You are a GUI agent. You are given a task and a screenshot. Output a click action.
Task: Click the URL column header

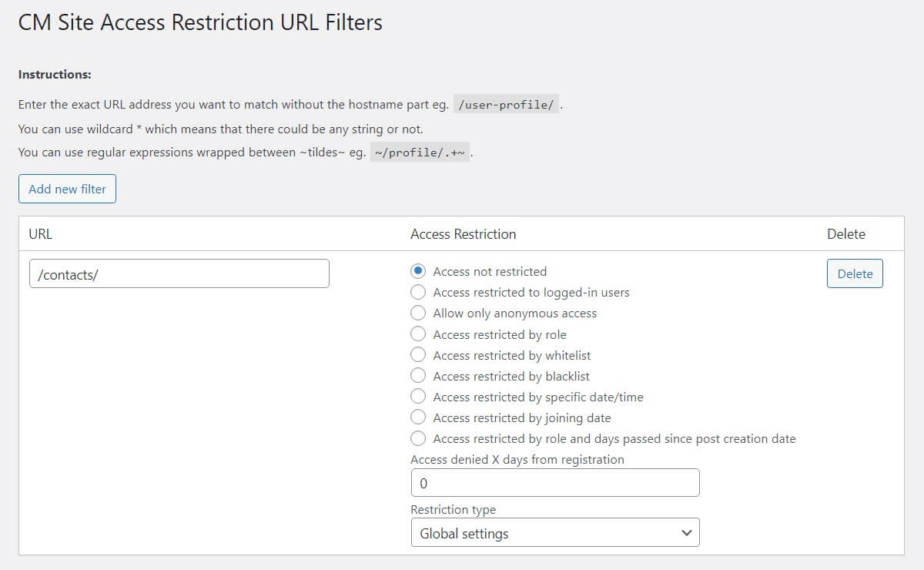(40, 233)
